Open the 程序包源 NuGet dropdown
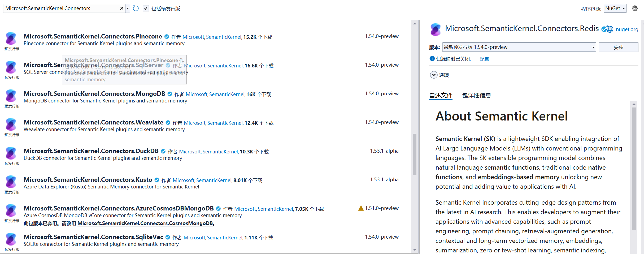 tap(615, 8)
